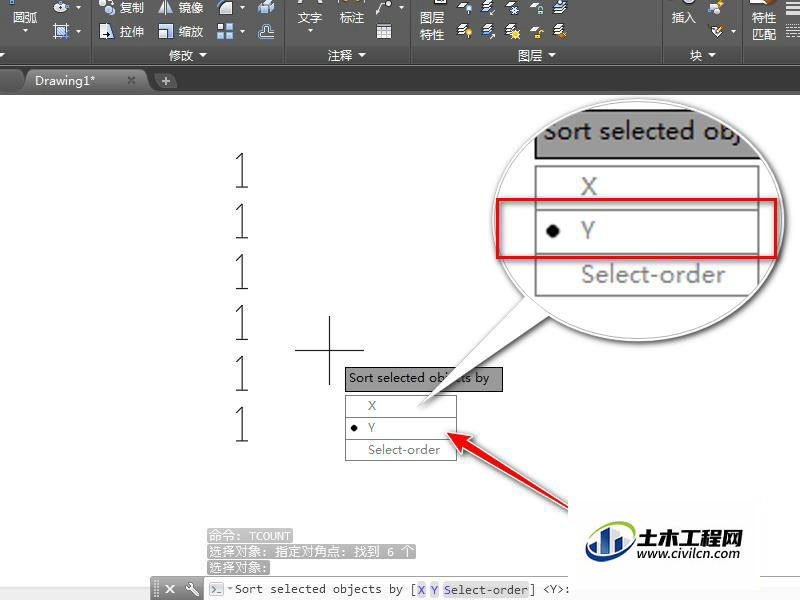Click the Unlock Layer icon
Viewport: 800px width, 600px height.
click(537, 32)
